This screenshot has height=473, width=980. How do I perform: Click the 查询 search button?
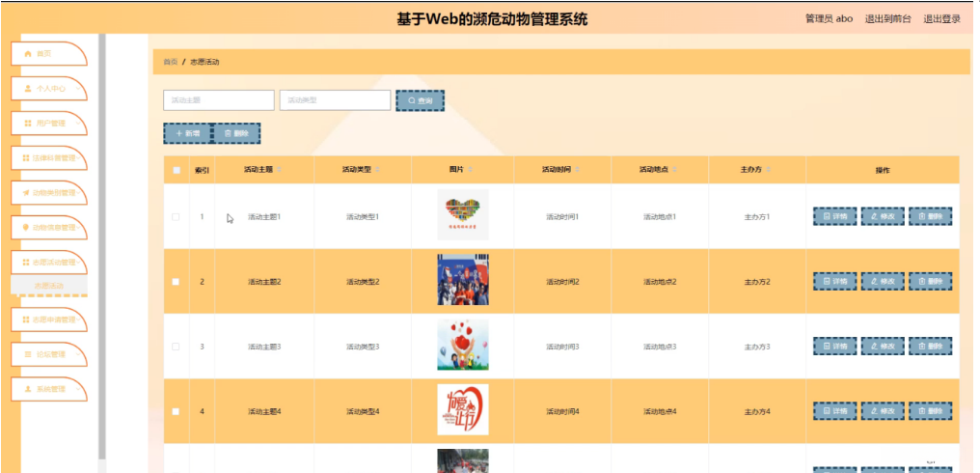click(420, 100)
